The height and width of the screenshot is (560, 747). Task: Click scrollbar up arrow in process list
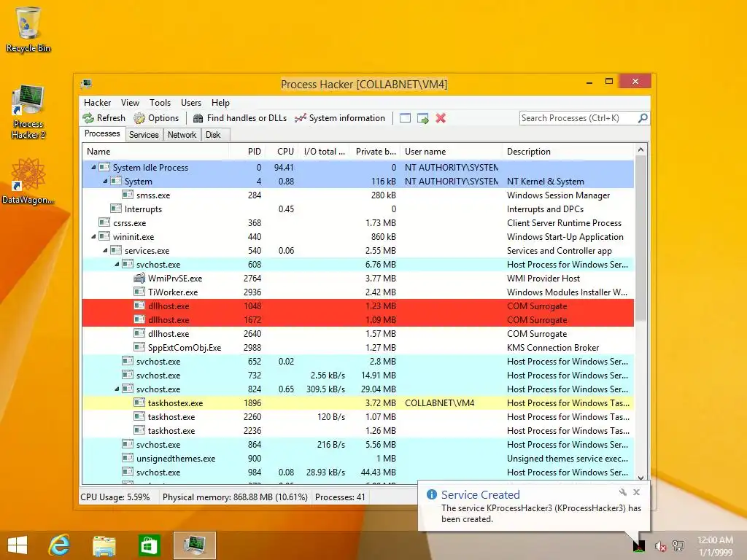[x=640, y=150]
